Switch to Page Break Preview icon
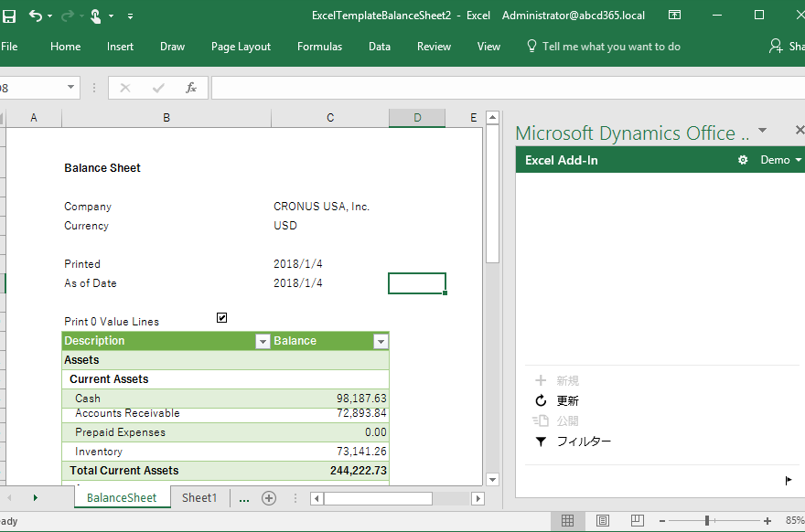805x532 pixels. point(637,521)
